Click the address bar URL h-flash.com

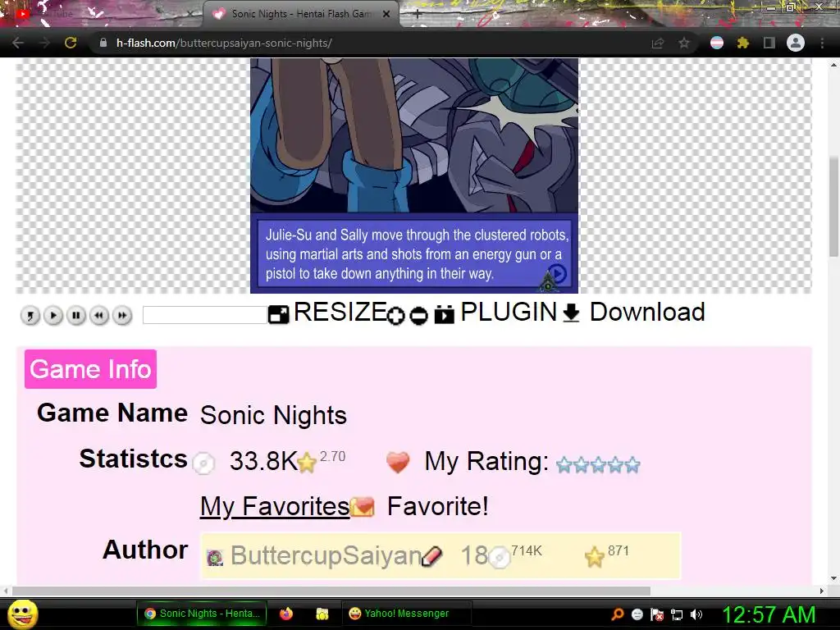coord(224,43)
